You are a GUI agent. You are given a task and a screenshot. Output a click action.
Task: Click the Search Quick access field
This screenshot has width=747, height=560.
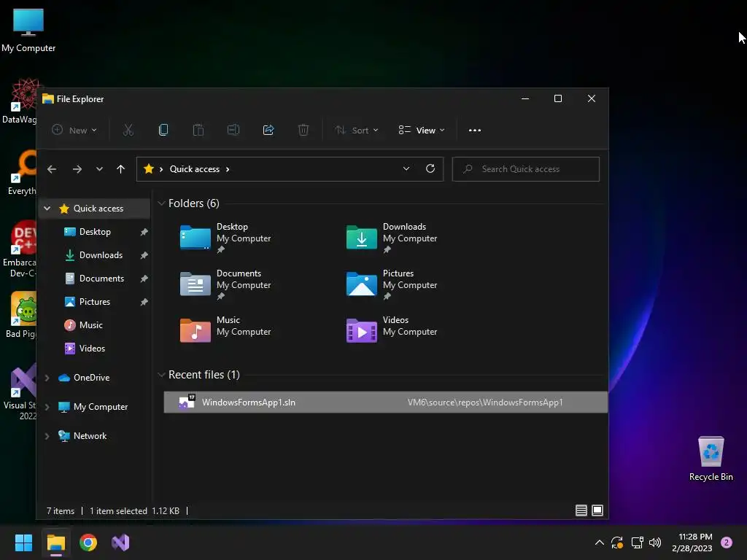525,169
